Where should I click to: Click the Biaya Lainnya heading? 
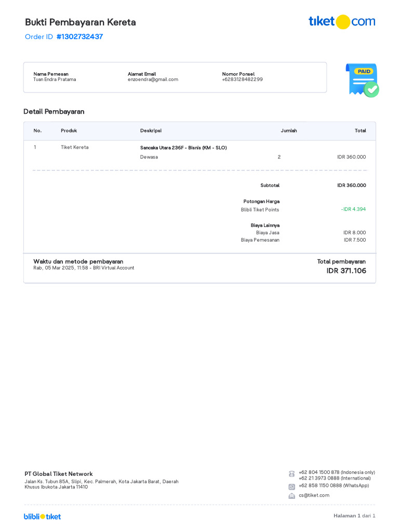coord(265,225)
